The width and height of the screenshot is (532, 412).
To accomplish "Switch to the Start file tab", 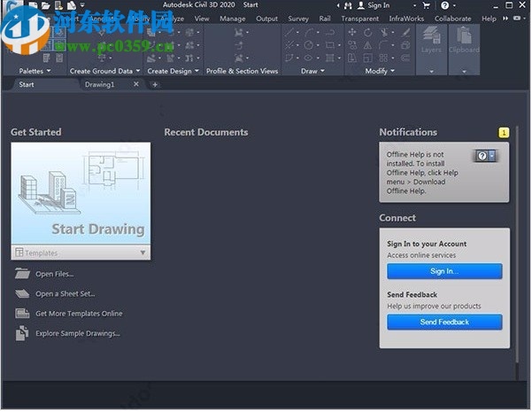I will (x=27, y=84).
